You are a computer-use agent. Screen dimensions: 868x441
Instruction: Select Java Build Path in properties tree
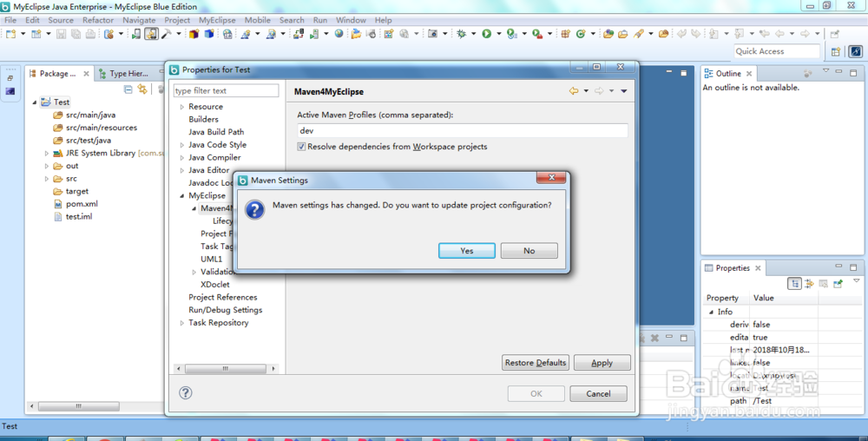pyautogui.click(x=216, y=132)
